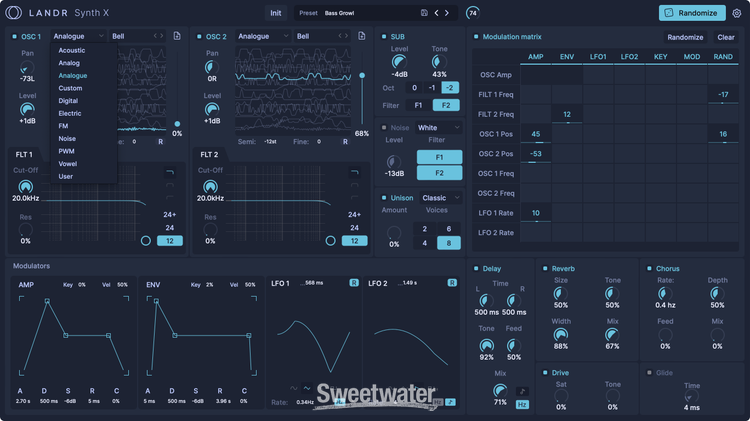Toggle OSC 1 on/off

[x=14, y=36]
